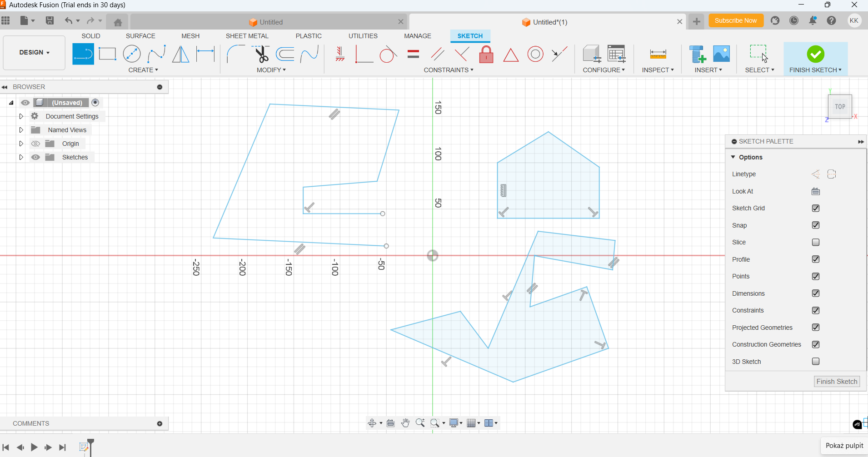Viewport: 868px width, 457px height.
Task: Click the TOP face of the view cube
Action: (840, 107)
